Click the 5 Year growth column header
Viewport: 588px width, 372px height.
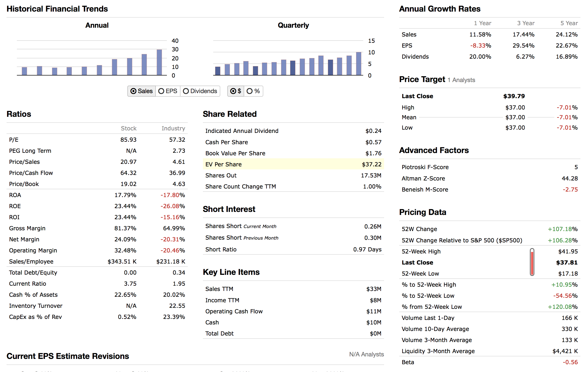click(569, 23)
